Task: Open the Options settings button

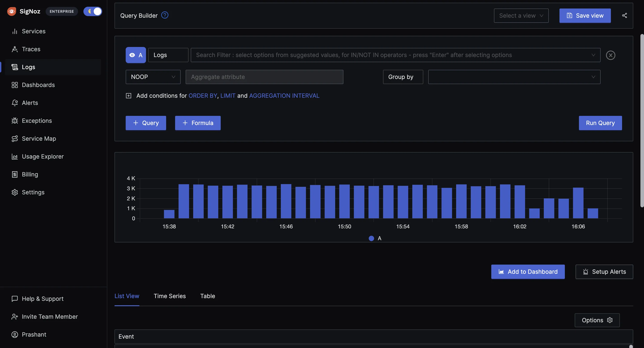Action: coord(597,320)
